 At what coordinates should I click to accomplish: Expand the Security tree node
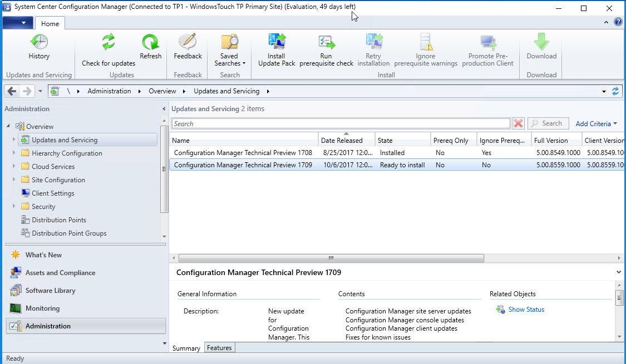click(x=13, y=207)
